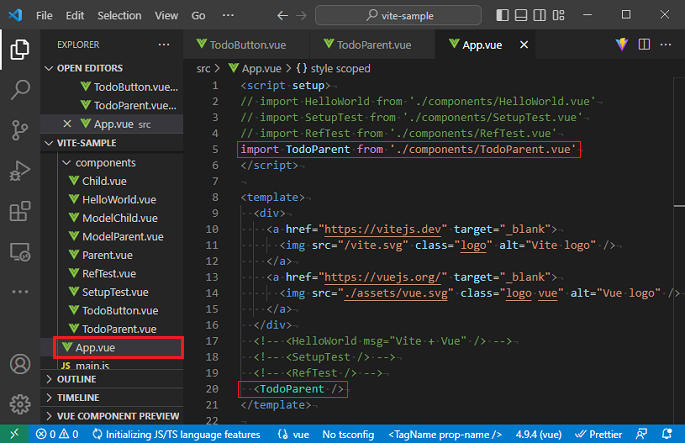
Task: Click the Vite icon in editor toolbar
Action: [x=622, y=44]
